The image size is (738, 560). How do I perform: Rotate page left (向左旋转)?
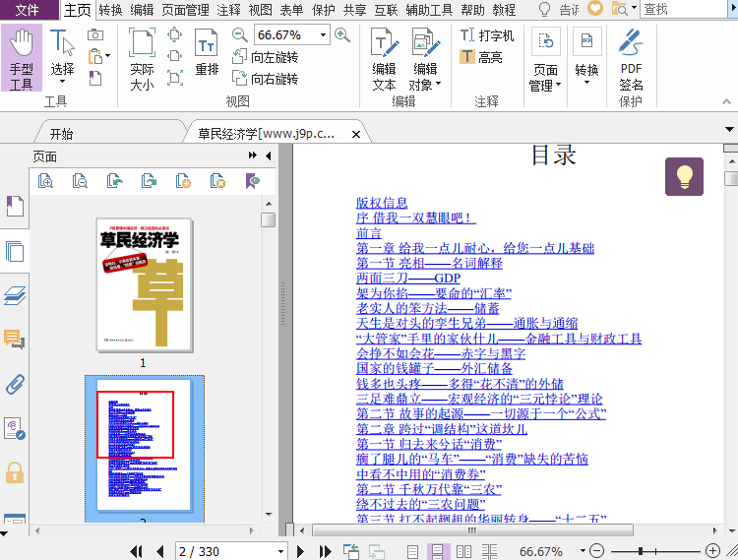point(265,57)
